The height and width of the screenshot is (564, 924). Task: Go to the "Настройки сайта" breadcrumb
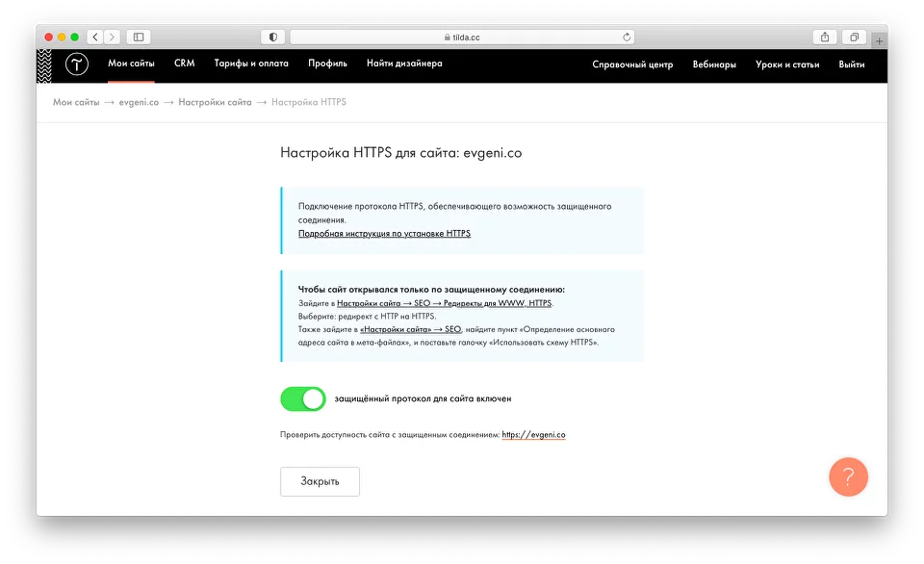215,103
